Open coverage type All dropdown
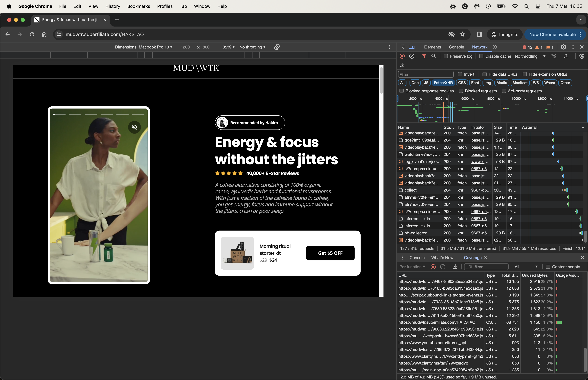The width and height of the screenshot is (588, 380). click(x=526, y=267)
